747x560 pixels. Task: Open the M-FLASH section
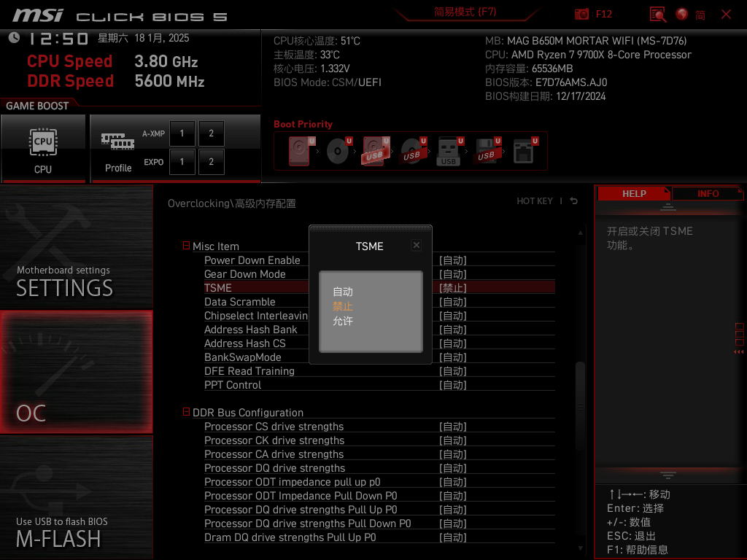(76, 497)
